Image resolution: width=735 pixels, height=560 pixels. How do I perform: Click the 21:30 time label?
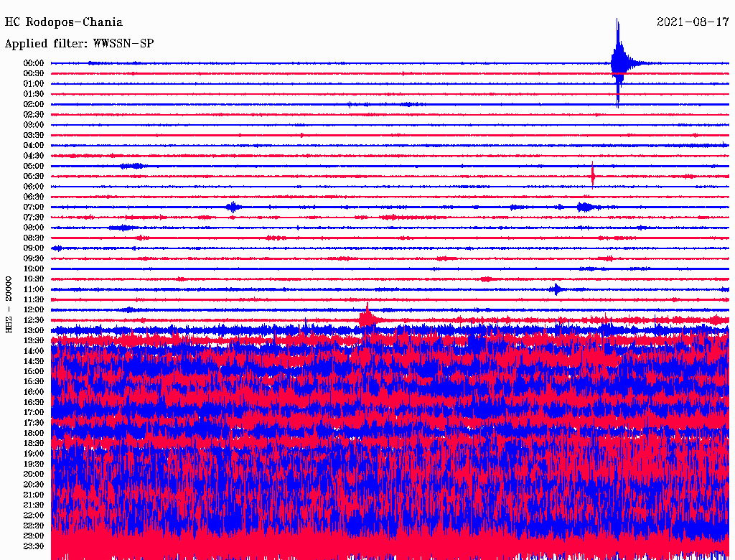[x=34, y=505]
